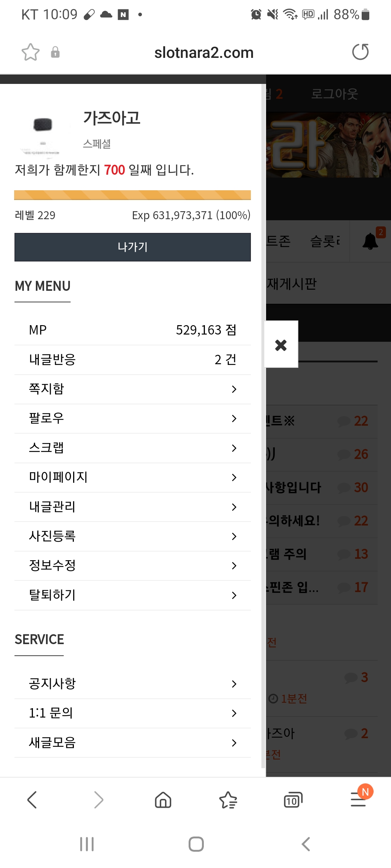Open 마이페이지 menu item
This screenshot has height=868, width=391.
[x=133, y=477]
